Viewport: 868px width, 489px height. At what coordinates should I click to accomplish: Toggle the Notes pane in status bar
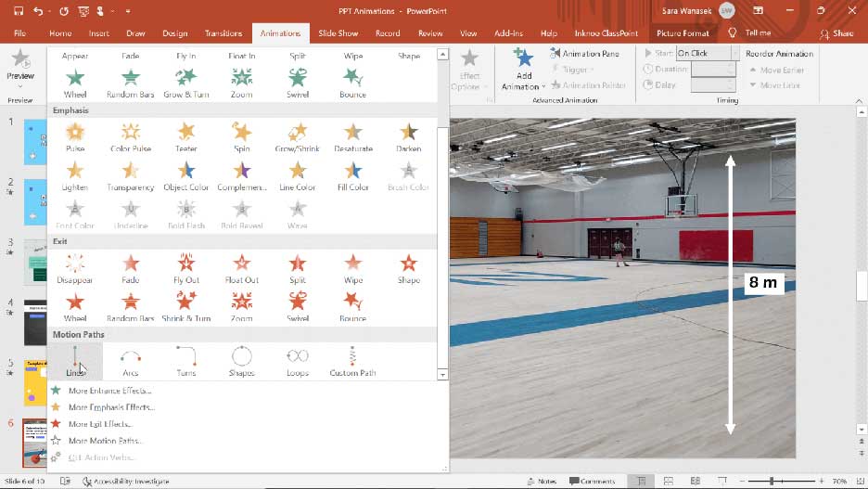(x=542, y=482)
